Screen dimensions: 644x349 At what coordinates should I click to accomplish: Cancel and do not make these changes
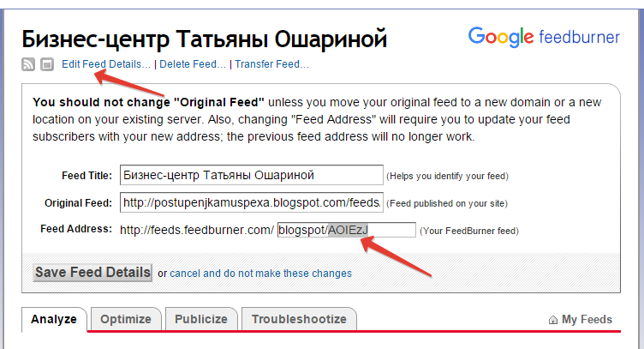[260, 274]
